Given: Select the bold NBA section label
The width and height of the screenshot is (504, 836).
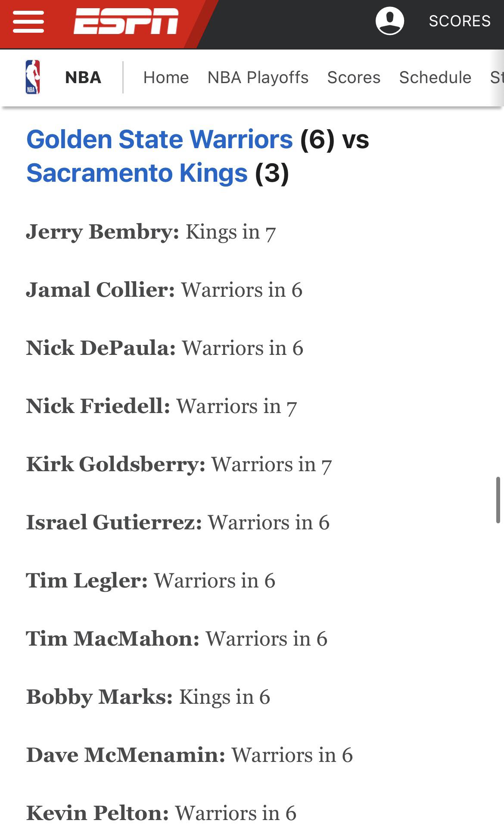Looking at the screenshot, I should (x=83, y=78).
